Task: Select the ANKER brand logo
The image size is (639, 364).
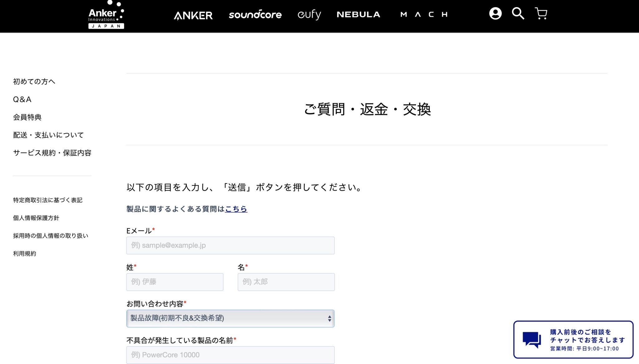Action: (x=193, y=15)
